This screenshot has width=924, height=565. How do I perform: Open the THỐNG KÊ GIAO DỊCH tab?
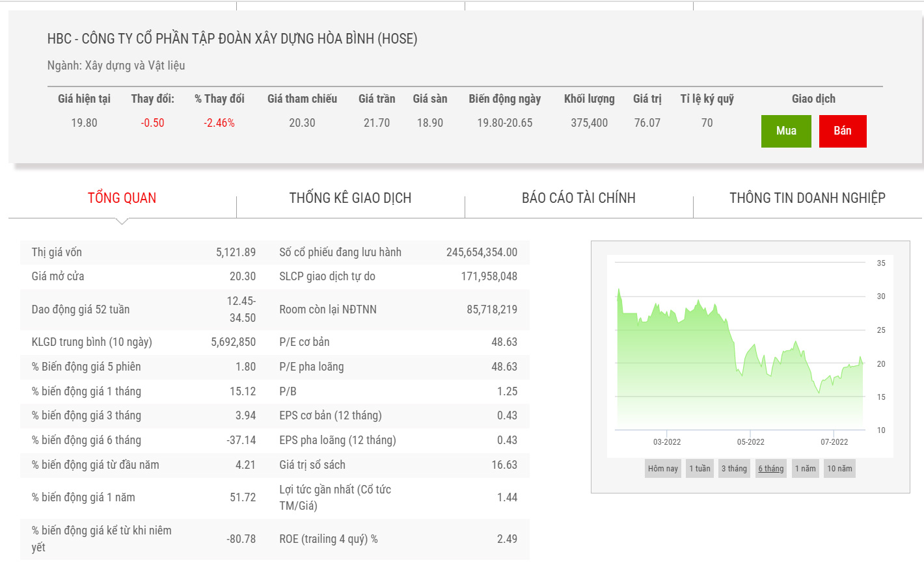(350, 198)
